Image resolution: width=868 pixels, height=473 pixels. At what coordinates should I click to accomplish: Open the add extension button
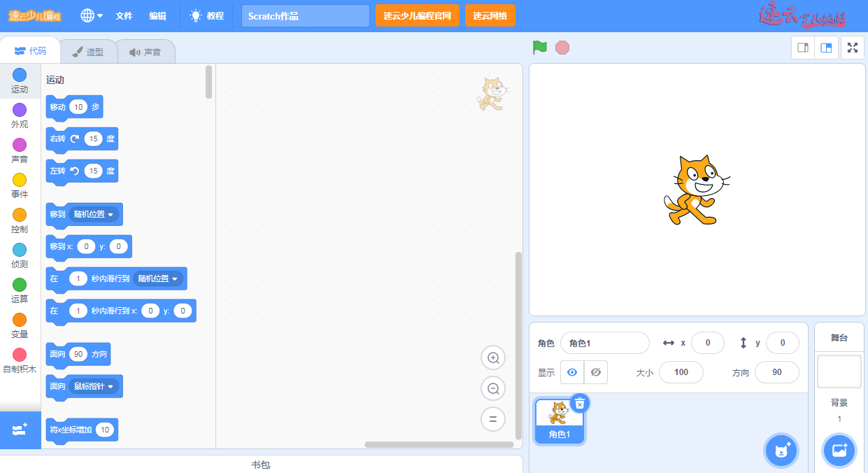20,430
